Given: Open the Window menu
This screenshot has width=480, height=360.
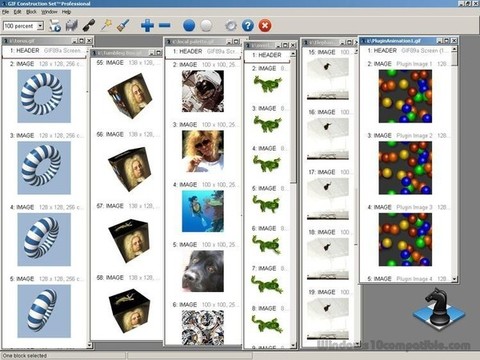Looking at the screenshot, I should pos(49,12).
